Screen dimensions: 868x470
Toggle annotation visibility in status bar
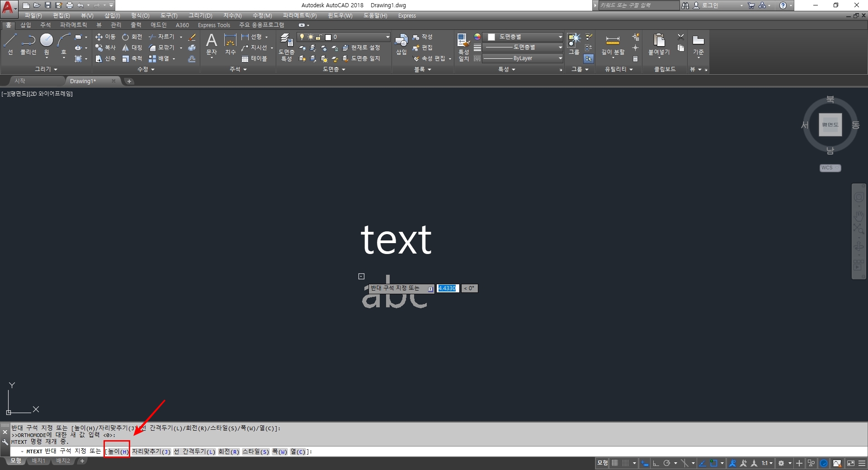click(x=732, y=463)
